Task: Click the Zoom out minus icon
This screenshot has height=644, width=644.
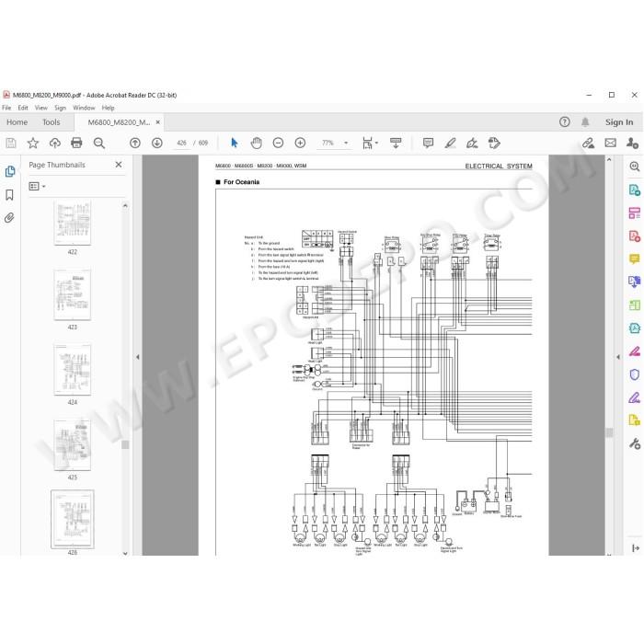Action: [278, 143]
